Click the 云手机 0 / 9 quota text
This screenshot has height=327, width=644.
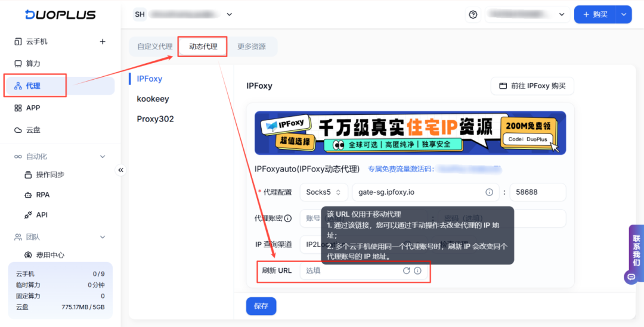click(60, 273)
